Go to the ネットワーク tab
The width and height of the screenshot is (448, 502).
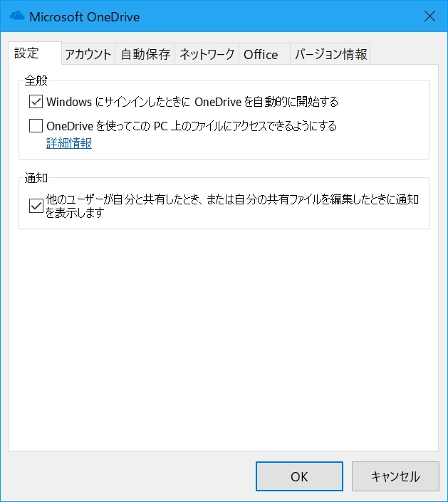(207, 54)
